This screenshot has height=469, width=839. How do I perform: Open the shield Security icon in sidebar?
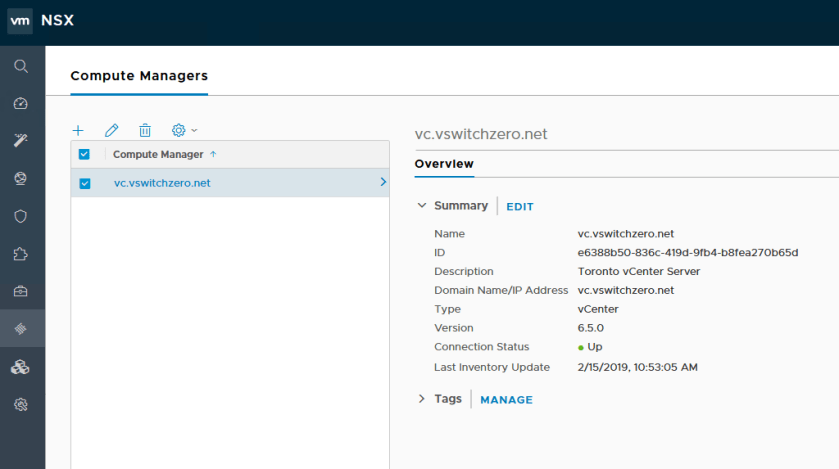(21, 216)
